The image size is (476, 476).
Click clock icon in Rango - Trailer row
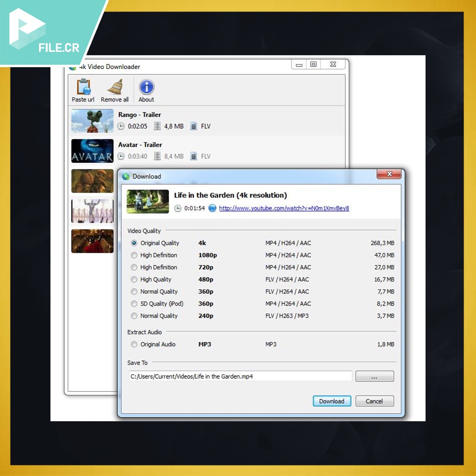coord(121,126)
